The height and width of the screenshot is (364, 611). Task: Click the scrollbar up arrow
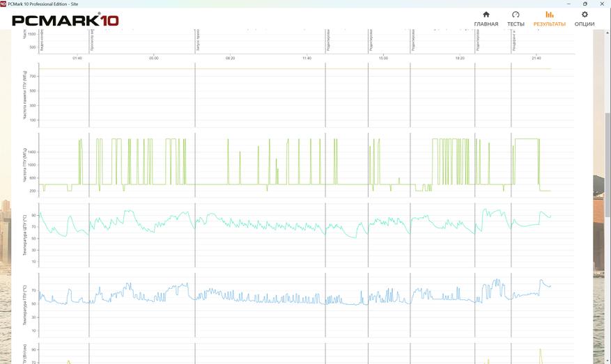608,33
